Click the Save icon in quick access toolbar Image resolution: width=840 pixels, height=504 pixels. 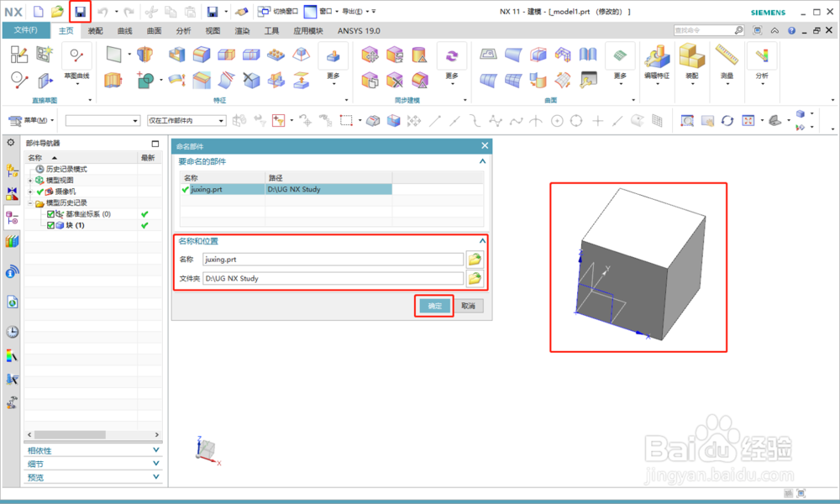pos(81,11)
